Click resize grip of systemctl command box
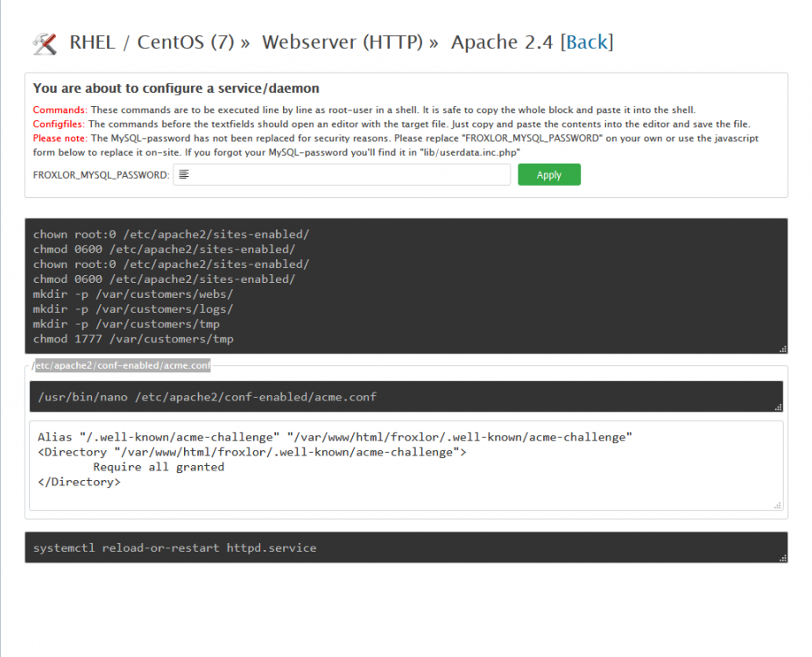The height and width of the screenshot is (657, 812). 781,557
